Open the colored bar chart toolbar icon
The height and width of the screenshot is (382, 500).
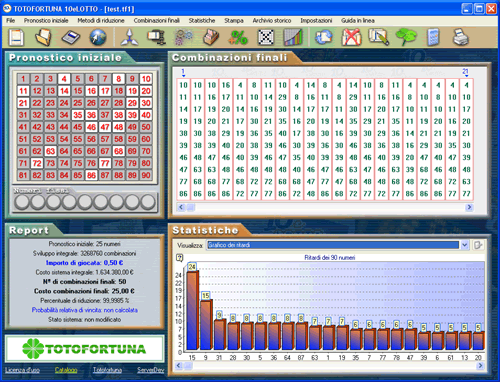tap(293, 37)
